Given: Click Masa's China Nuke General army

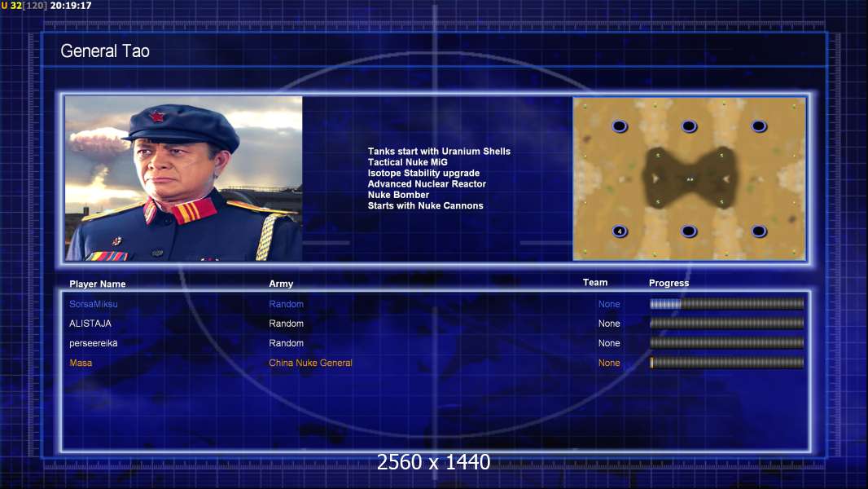Looking at the screenshot, I should coord(310,363).
